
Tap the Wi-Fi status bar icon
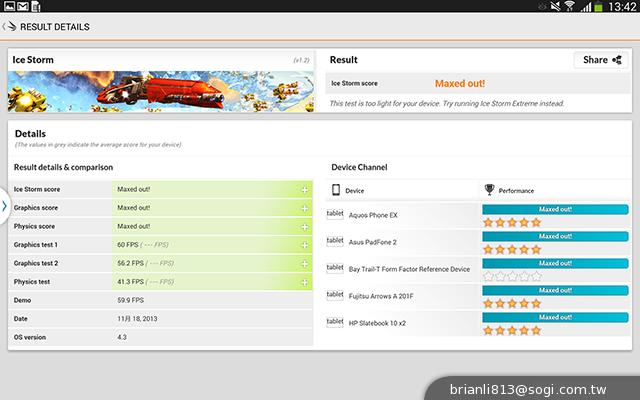point(570,6)
